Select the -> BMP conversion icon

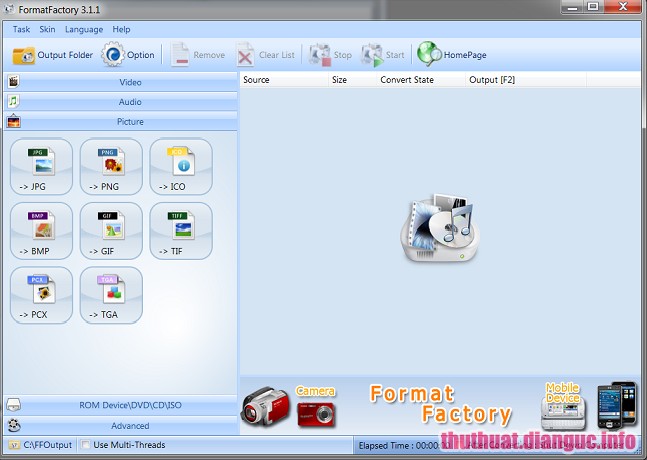click(41, 231)
